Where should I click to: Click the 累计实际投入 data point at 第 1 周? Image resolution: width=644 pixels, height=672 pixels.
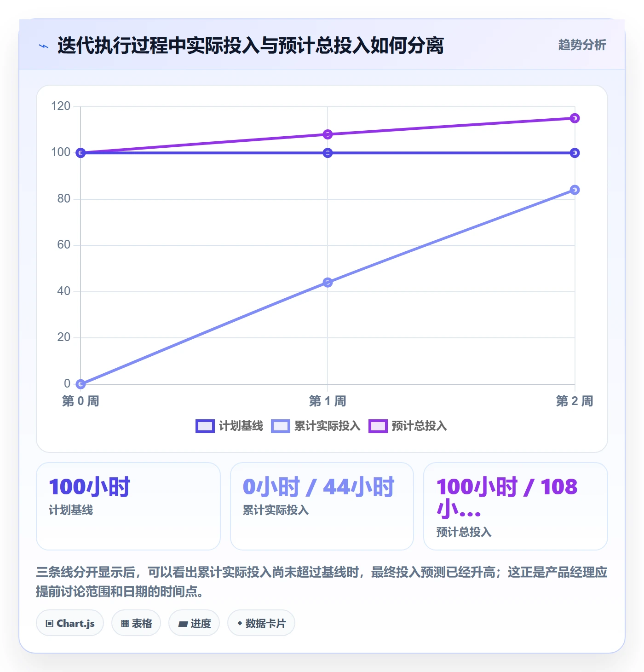click(x=328, y=283)
